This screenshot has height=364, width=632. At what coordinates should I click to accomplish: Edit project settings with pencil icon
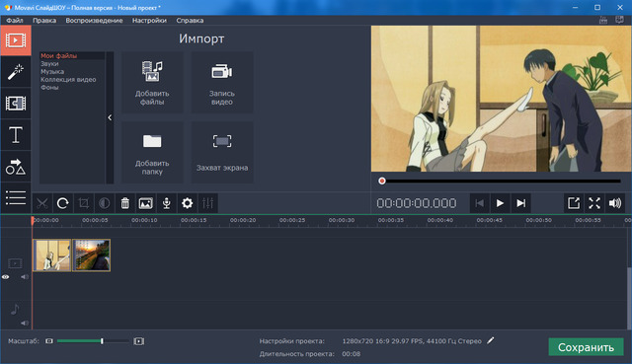[491, 340]
